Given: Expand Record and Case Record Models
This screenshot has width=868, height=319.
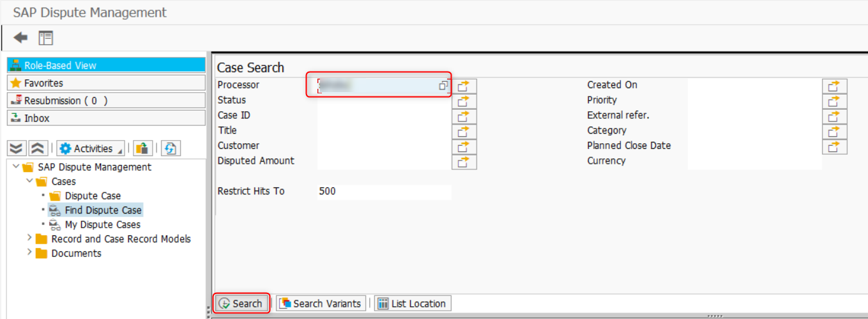Looking at the screenshot, I should click(29, 238).
